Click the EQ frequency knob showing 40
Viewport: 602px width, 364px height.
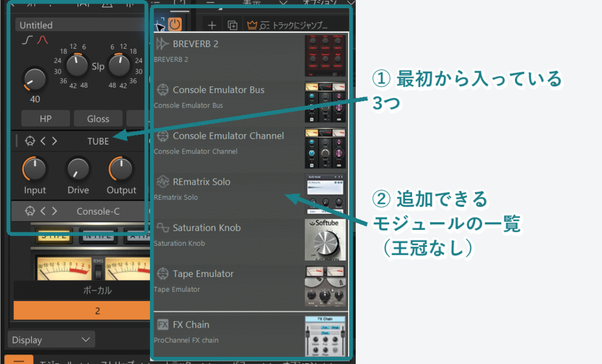(x=35, y=80)
